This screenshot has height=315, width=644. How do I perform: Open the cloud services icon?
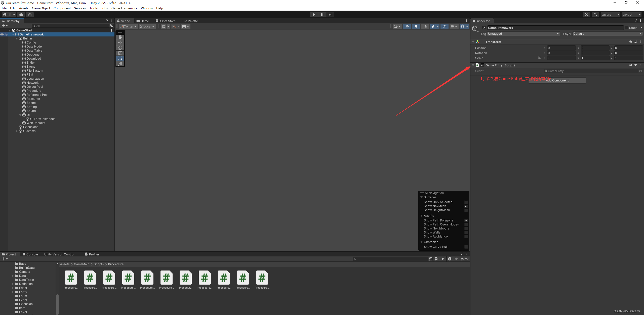[x=21, y=15]
